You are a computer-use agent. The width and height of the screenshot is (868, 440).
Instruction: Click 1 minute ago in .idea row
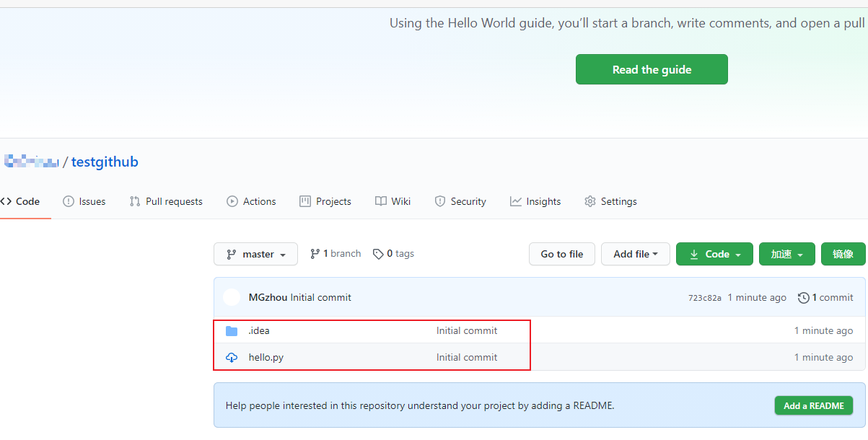coord(824,330)
